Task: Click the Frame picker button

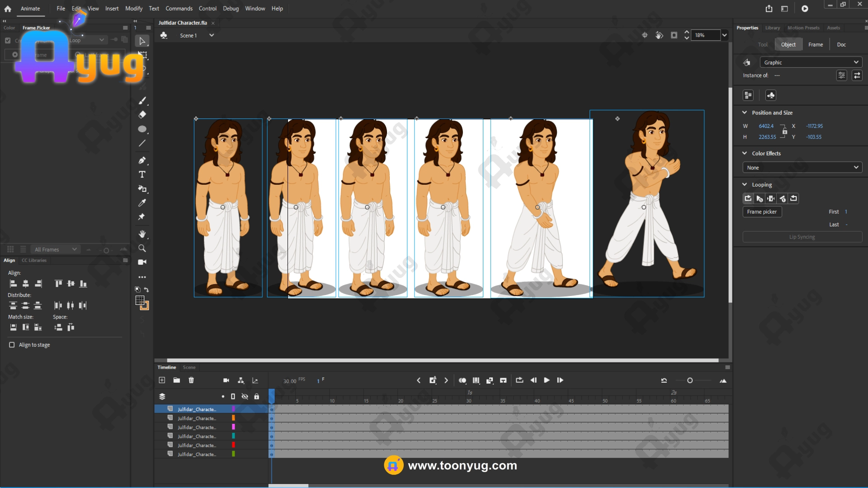Action: pyautogui.click(x=762, y=212)
